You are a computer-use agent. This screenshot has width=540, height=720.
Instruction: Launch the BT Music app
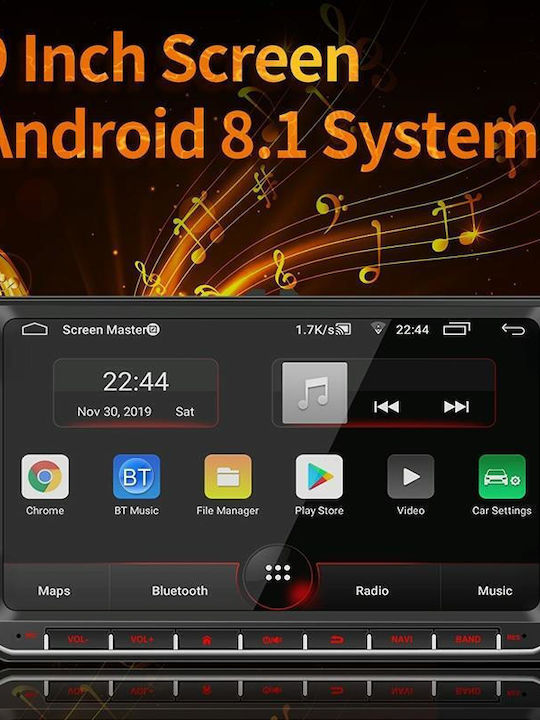tap(136, 477)
